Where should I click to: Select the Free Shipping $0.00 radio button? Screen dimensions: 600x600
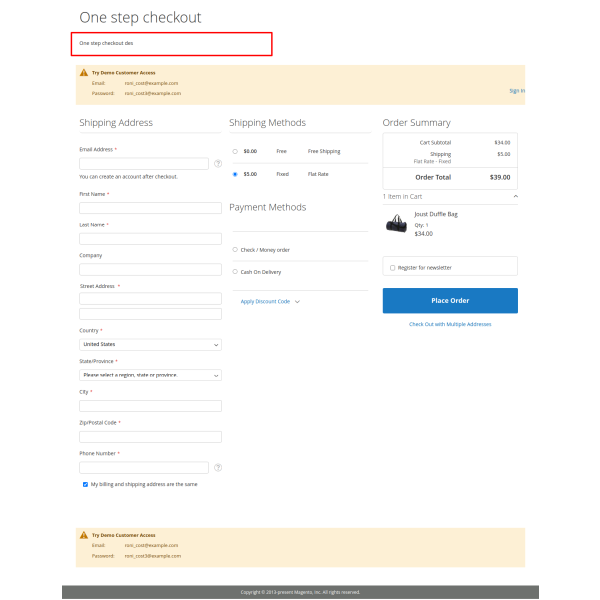click(x=235, y=152)
